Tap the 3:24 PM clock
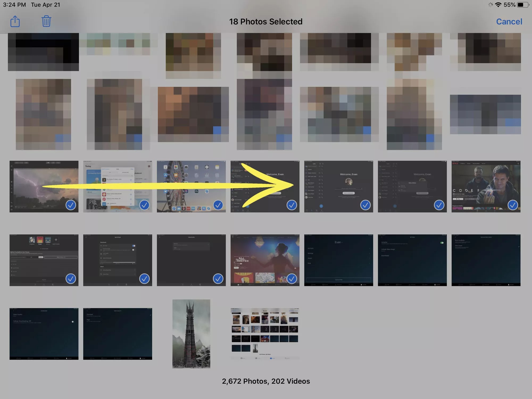The height and width of the screenshot is (399, 532). [14, 5]
